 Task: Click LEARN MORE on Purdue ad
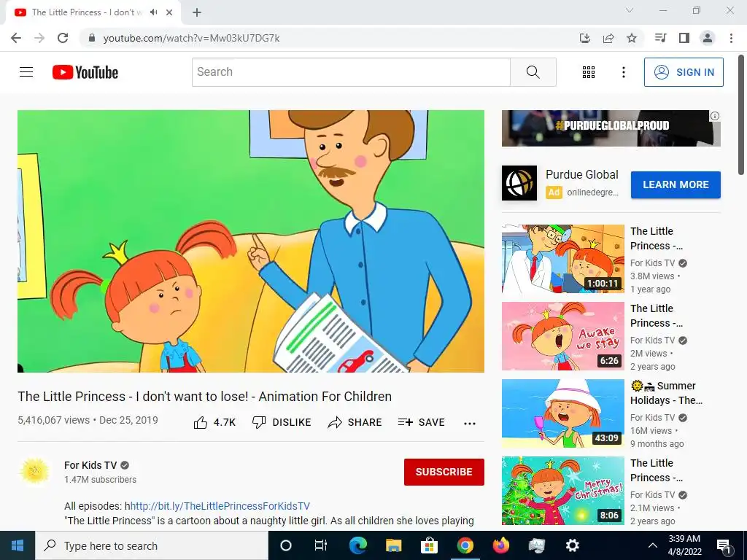(676, 184)
